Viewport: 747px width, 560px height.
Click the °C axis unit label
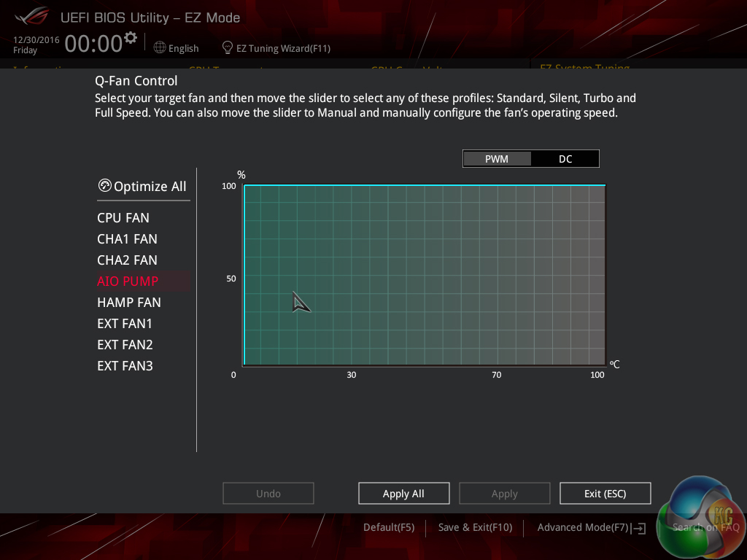(614, 365)
